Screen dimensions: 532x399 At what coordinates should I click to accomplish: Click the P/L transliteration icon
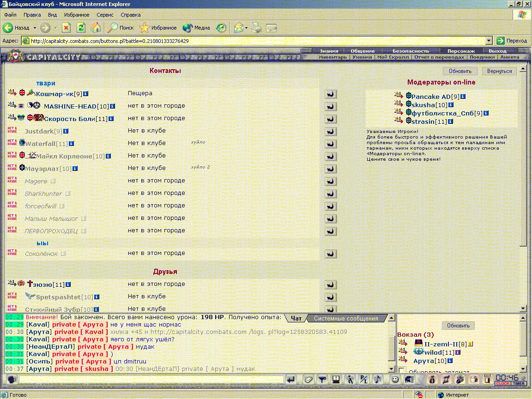pos(364,379)
